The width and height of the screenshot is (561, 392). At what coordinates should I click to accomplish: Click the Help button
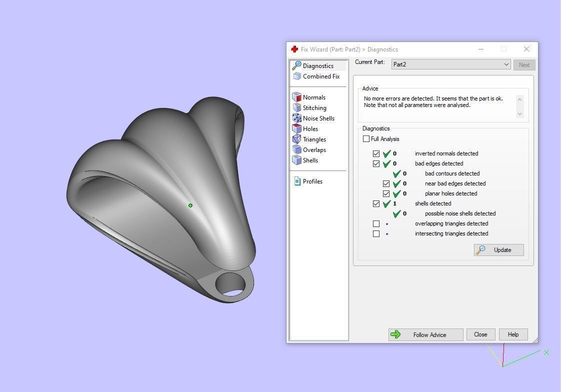(513, 334)
